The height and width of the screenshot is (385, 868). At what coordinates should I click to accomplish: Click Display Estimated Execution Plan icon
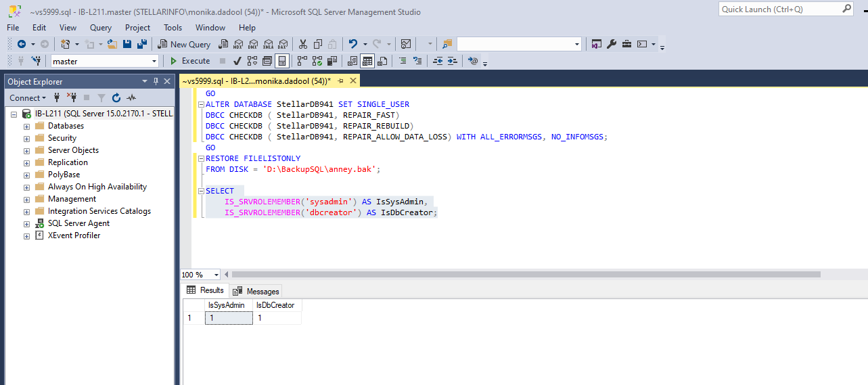point(252,61)
